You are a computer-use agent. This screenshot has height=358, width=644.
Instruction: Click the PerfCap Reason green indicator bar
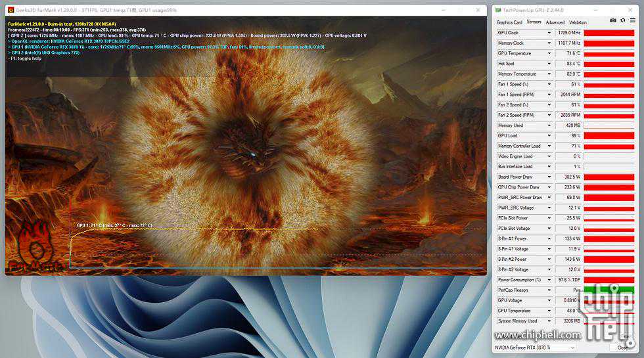point(609,290)
